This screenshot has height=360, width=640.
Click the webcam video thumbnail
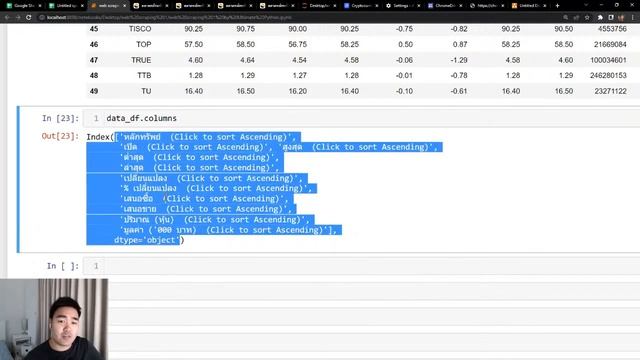(54, 319)
